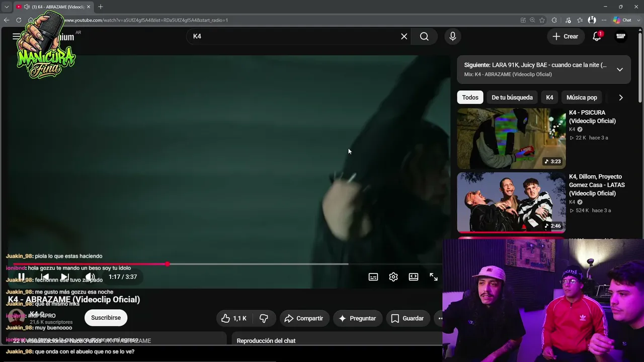Image resolution: width=644 pixels, height=362 pixels.
Task: Reload the page with the refresh icon
Action: [19, 20]
